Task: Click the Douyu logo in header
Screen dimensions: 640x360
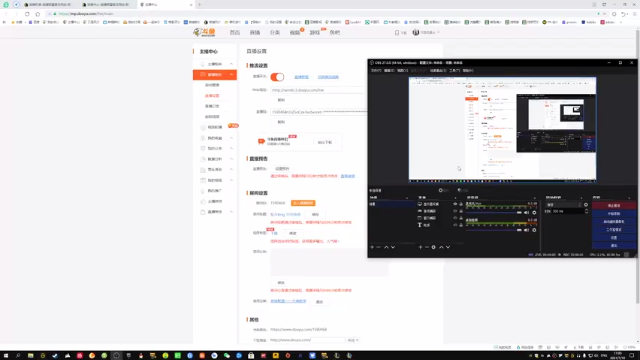Action: [x=204, y=32]
